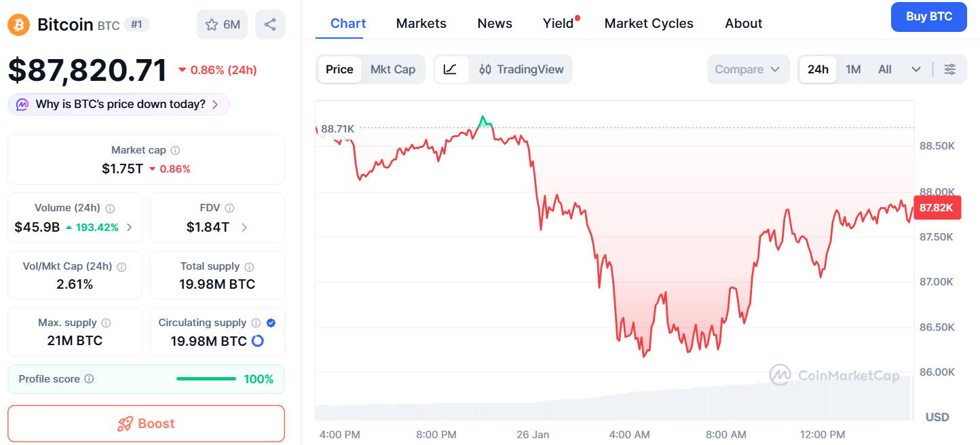The image size is (980, 445).
Task: Switch to line chart icon view
Action: click(451, 69)
